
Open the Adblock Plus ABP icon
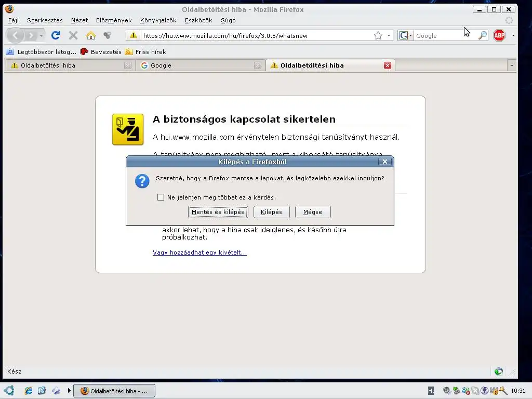499,35
